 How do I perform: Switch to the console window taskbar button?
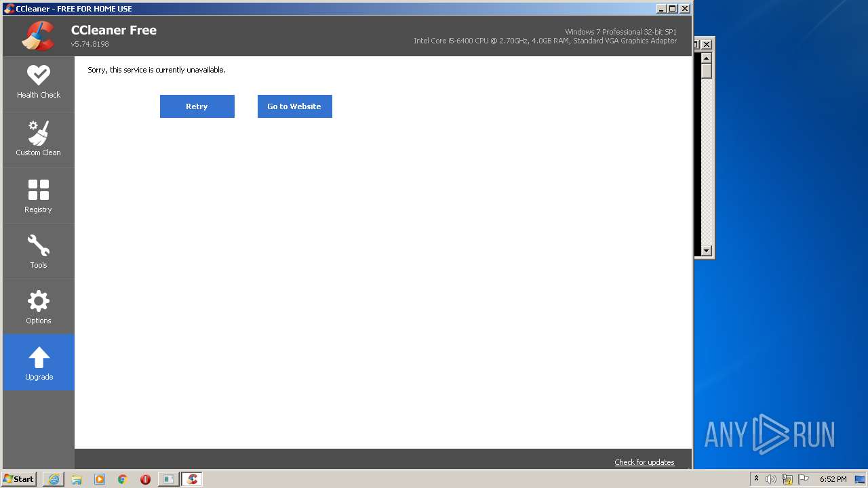[x=168, y=479]
